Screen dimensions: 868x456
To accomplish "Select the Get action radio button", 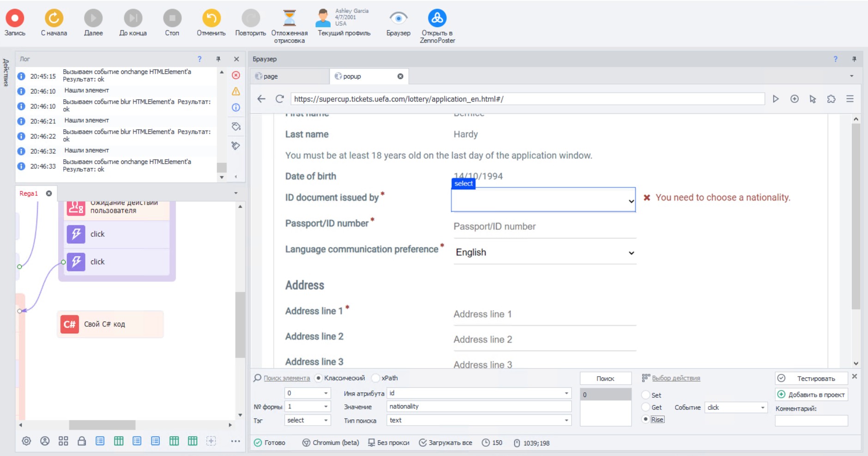I will click(x=645, y=407).
